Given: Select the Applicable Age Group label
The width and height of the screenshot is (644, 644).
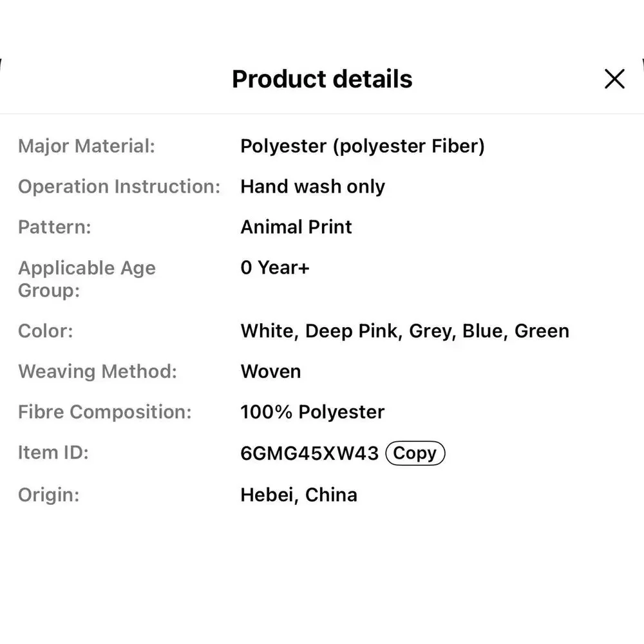Looking at the screenshot, I should (87, 279).
